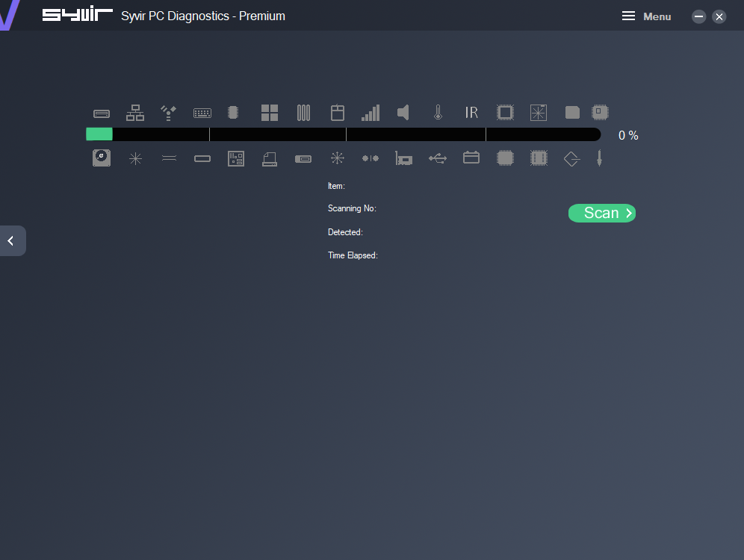Close the Syvir PC Diagnostics window

[719, 16]
